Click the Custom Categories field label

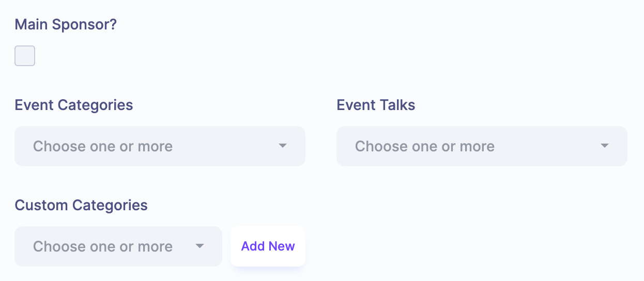(x=81, y=205)
